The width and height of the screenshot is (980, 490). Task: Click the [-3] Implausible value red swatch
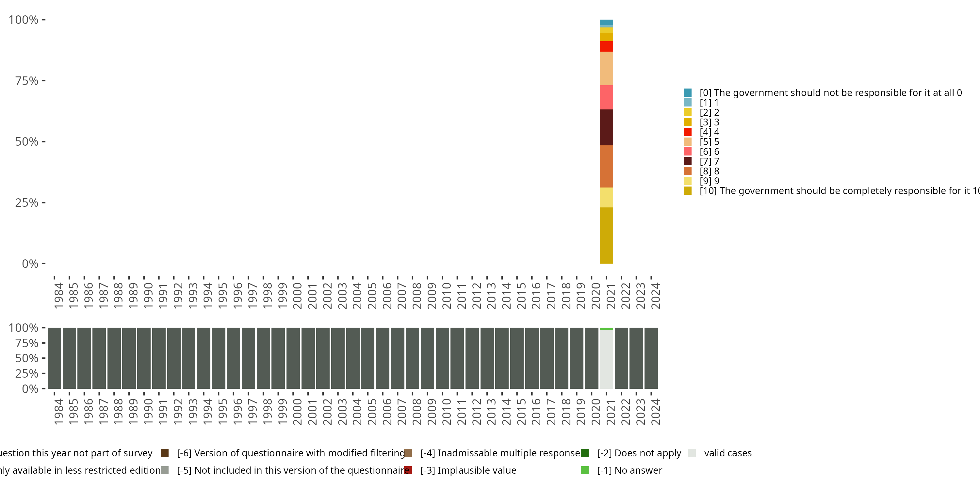coord(408,470)
